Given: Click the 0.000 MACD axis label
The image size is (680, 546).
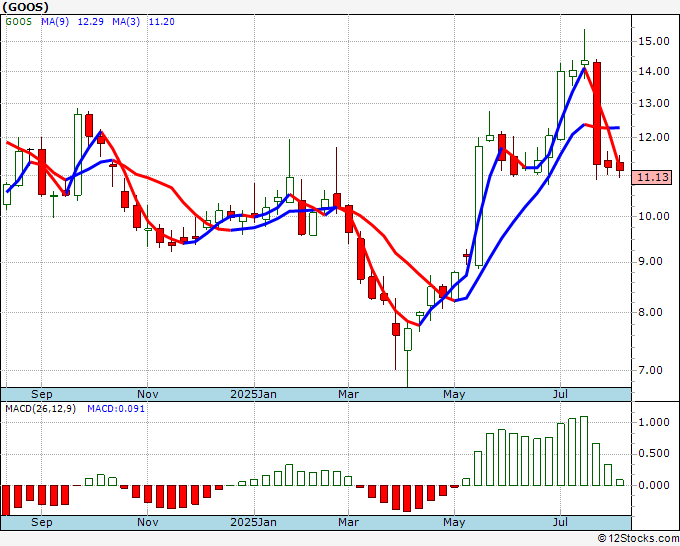Looking at the screenshot, I should [x=654, y=485].
